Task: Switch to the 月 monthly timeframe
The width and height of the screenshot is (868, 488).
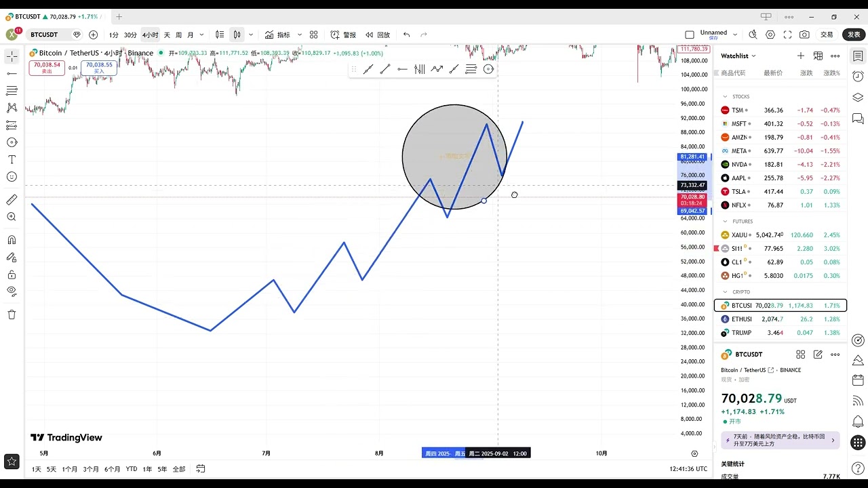Action: [x=191, y=35]
